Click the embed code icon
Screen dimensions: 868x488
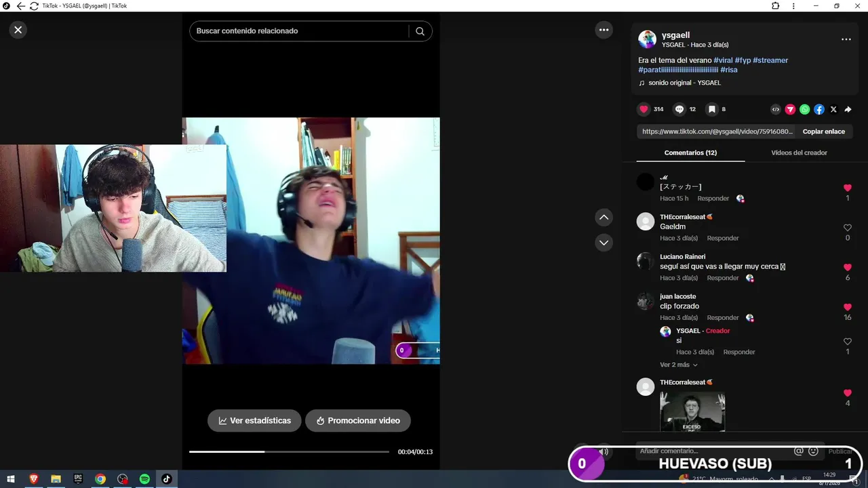[x=776, y=109]
